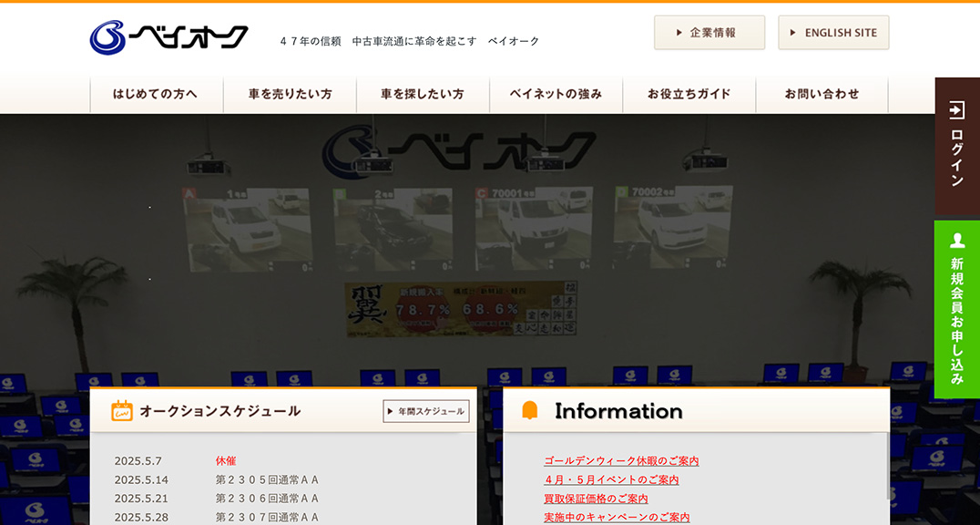Click the 第２３０６回通常ＡＡ auction entry
The image size is (980, 525).
[x=268, y=499]
